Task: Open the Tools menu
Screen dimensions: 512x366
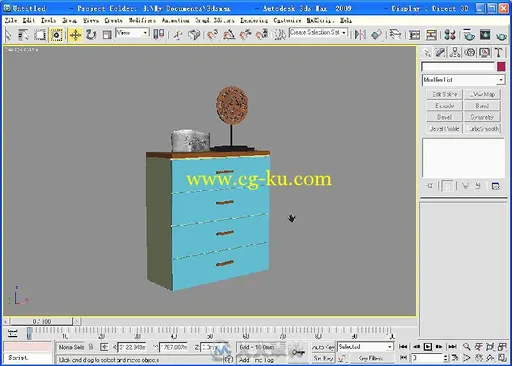Action: coord(48,21)
